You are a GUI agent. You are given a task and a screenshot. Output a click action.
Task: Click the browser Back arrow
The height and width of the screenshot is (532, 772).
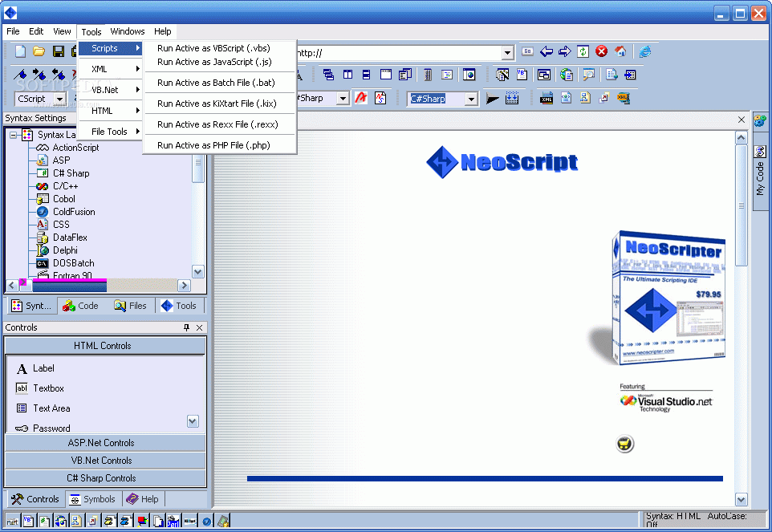546,51
